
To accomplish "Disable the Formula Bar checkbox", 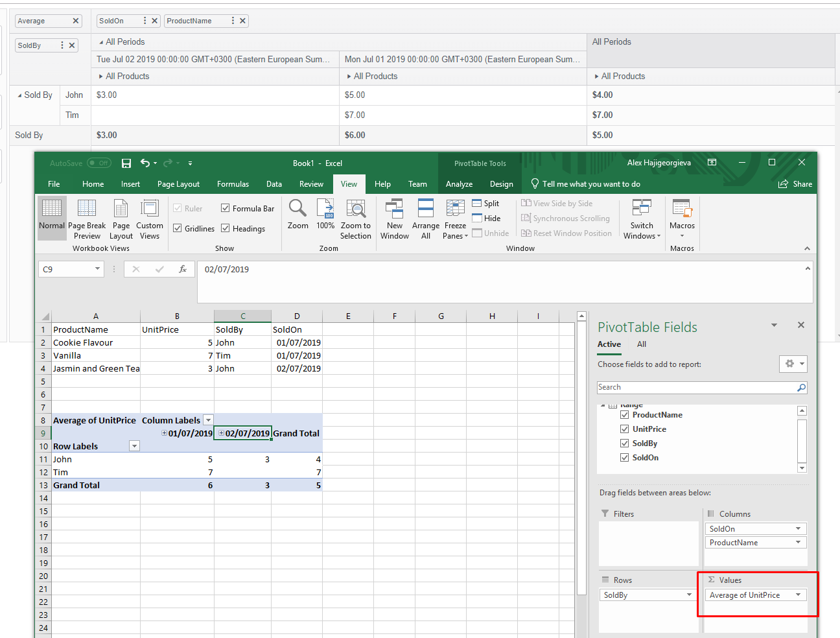I will pyautogui.click(x=226, y=208).
